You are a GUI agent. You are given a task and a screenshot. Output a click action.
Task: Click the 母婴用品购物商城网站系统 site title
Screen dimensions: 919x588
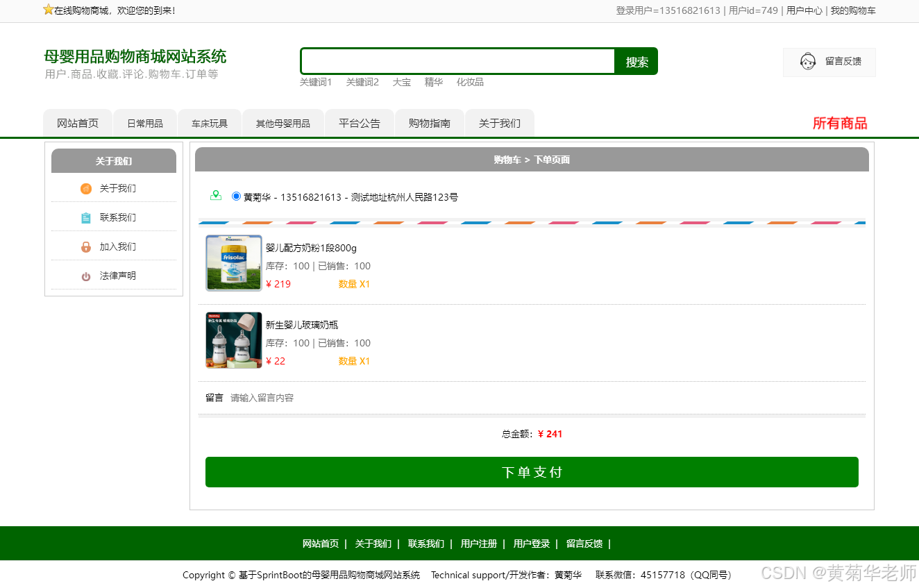(x=135, y=57)
